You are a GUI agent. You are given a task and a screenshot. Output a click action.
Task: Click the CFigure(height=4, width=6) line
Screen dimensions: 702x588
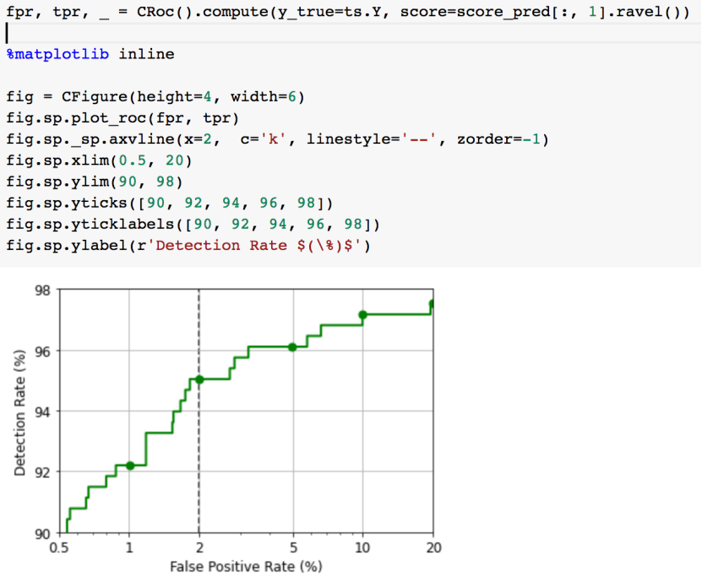pos(155,97)
